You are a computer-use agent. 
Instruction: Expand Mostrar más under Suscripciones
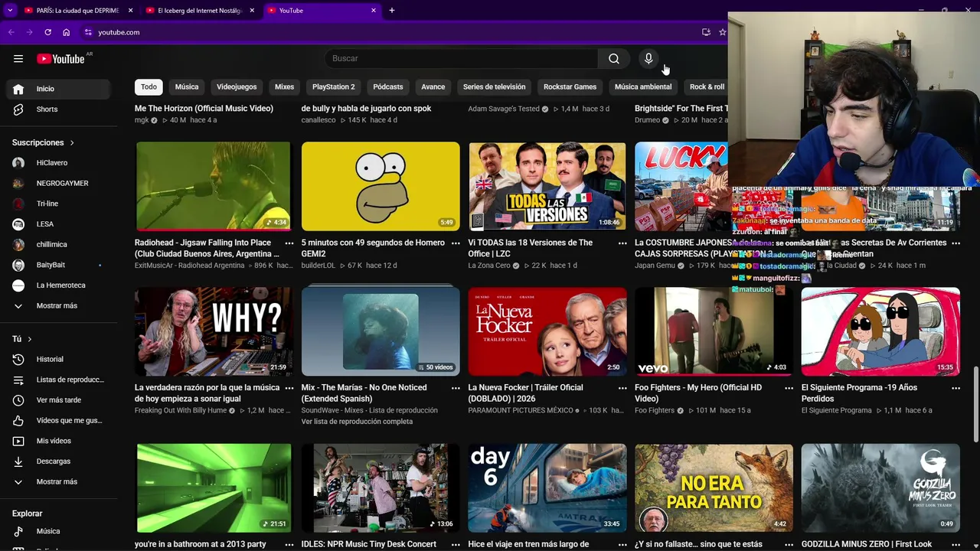[59, 306]
